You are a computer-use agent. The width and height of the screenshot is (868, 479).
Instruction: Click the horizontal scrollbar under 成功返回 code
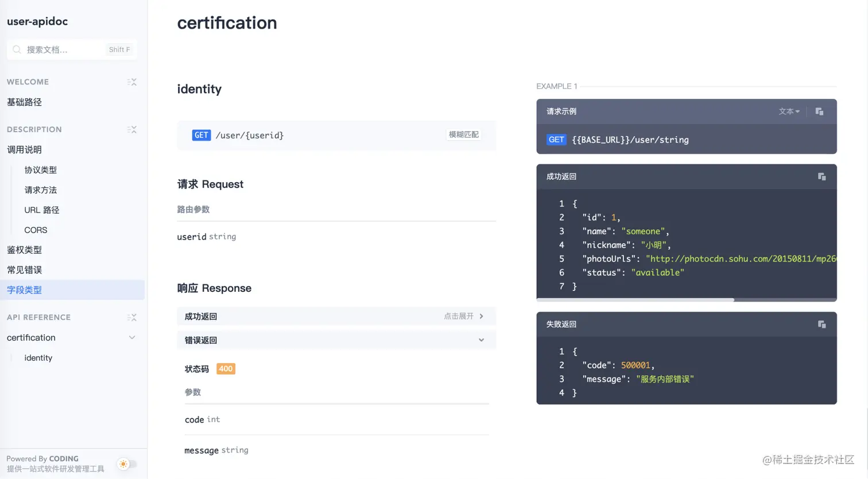[x=635, y=300]
